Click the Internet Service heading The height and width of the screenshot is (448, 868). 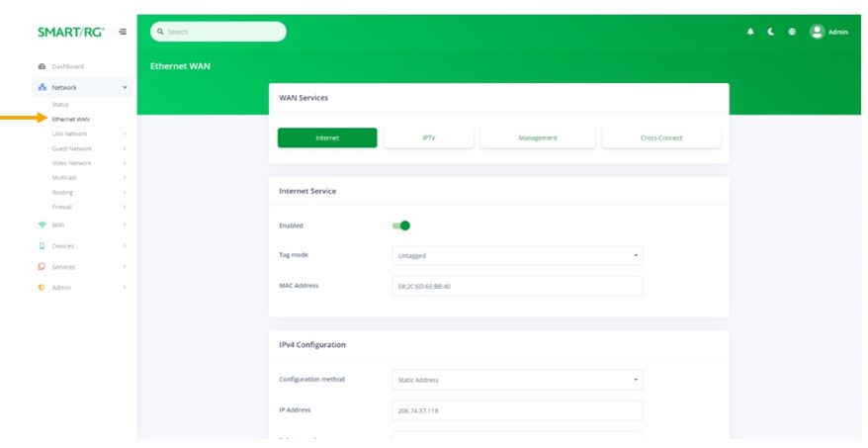pyautogui.click(x=307, y=191)
